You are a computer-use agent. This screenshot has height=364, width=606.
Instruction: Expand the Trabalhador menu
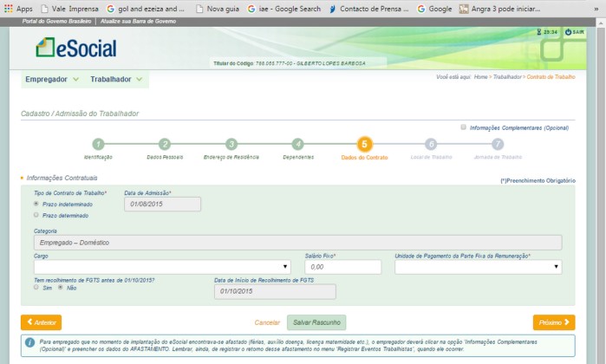[117, 79]
